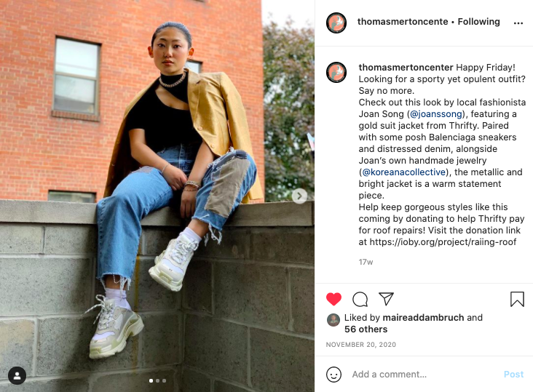Share post with paper plane icon
This screenshot has height=392, width=533.
pyautogui.click(x=386, y=299)
